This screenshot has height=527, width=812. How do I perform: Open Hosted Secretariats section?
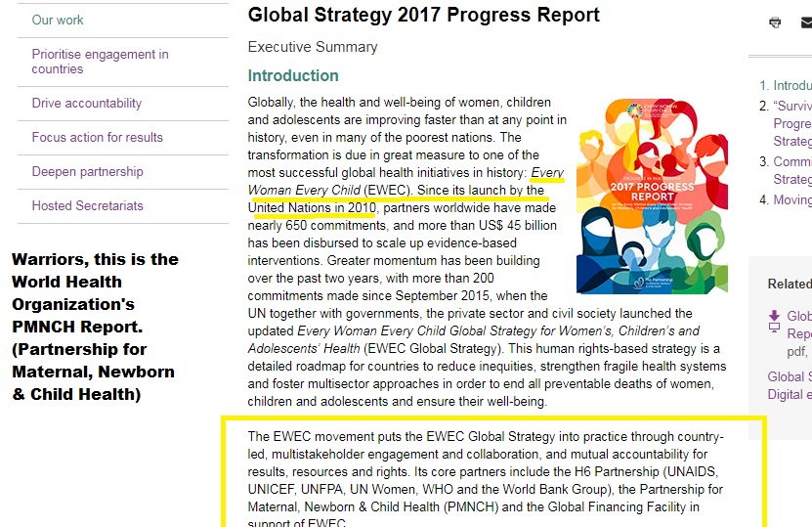tap(88, 205)
